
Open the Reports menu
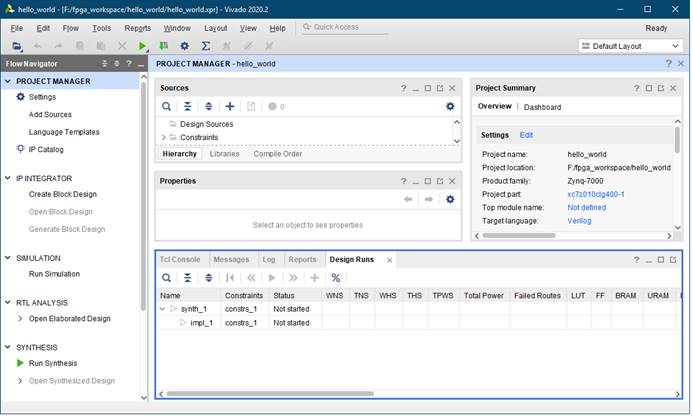[x=138, y=28]
